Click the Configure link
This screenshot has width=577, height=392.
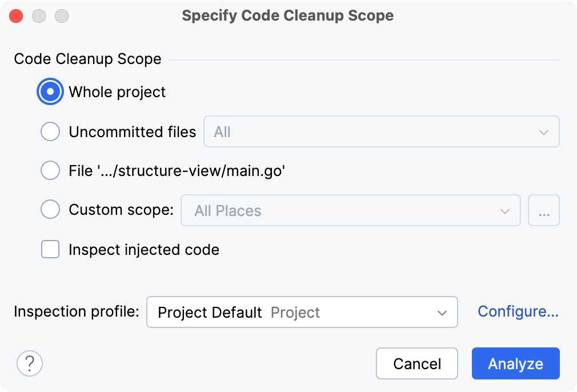[518, 311]
